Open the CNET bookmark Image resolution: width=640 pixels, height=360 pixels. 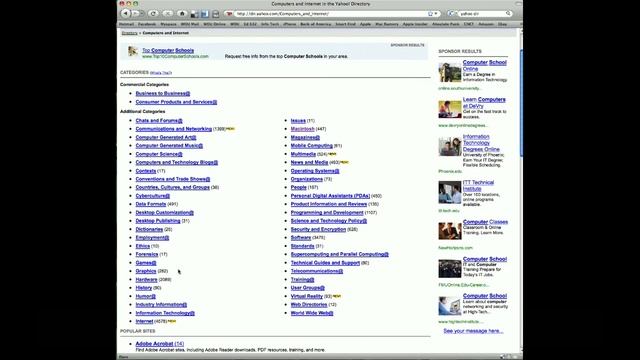click(469, 24)
